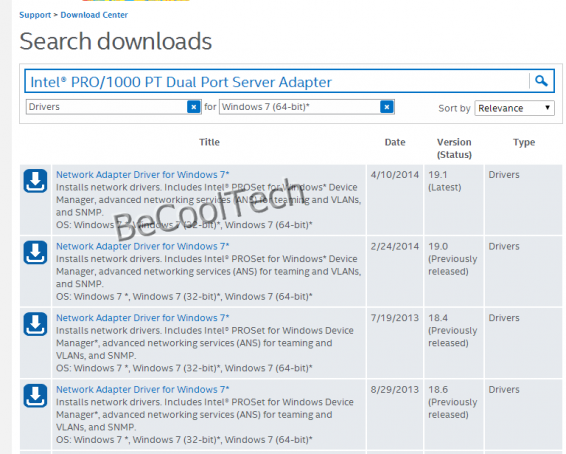
Task: Open the Support breadcrumb link
Action: 35,15
